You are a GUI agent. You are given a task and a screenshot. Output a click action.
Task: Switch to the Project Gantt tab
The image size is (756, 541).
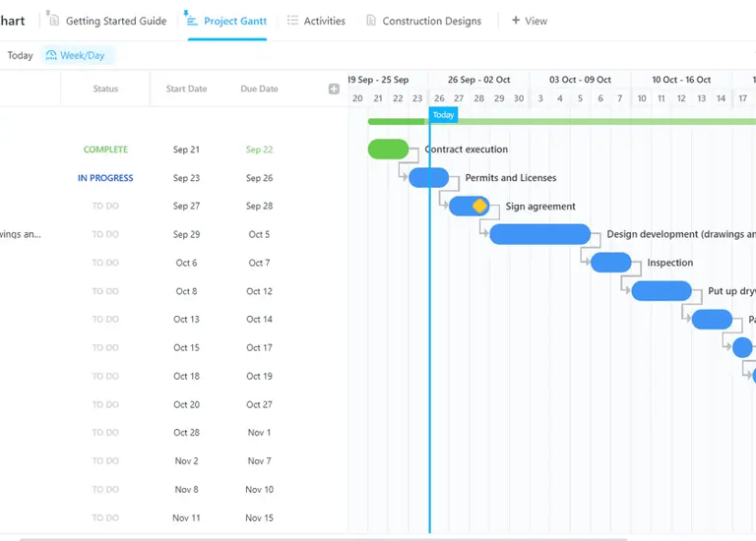227,21
